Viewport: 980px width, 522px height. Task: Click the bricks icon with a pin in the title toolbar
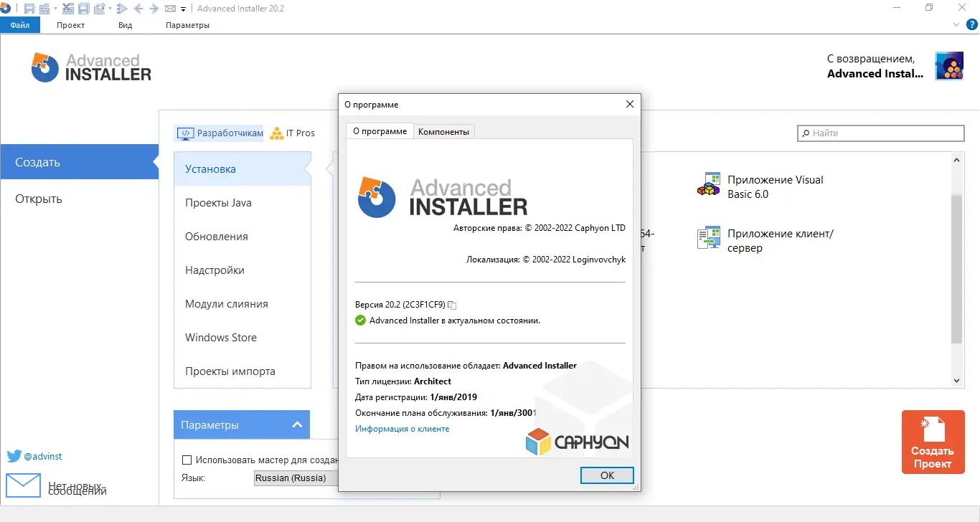pos(99,9)
